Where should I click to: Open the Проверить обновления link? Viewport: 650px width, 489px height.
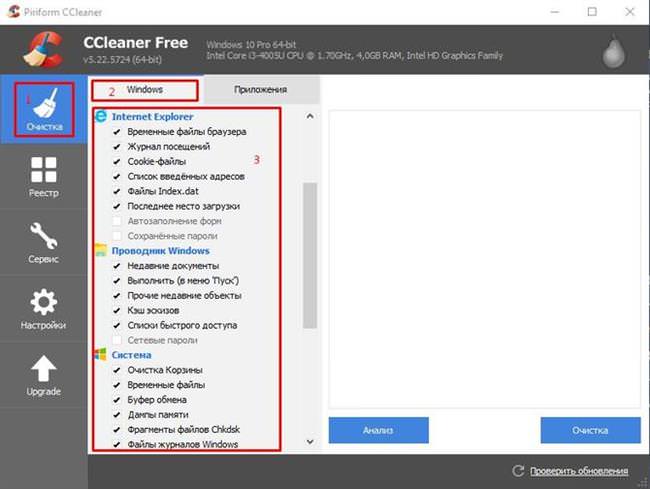tap(579, 471)
